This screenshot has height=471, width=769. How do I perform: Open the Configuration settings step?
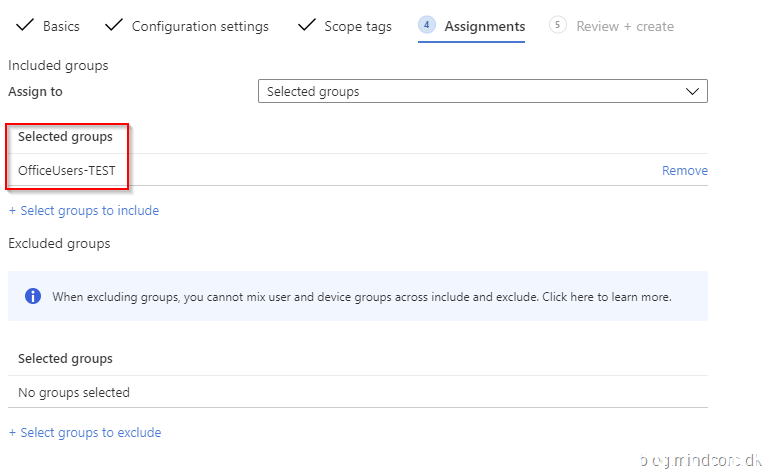click(x=200, y=26)
